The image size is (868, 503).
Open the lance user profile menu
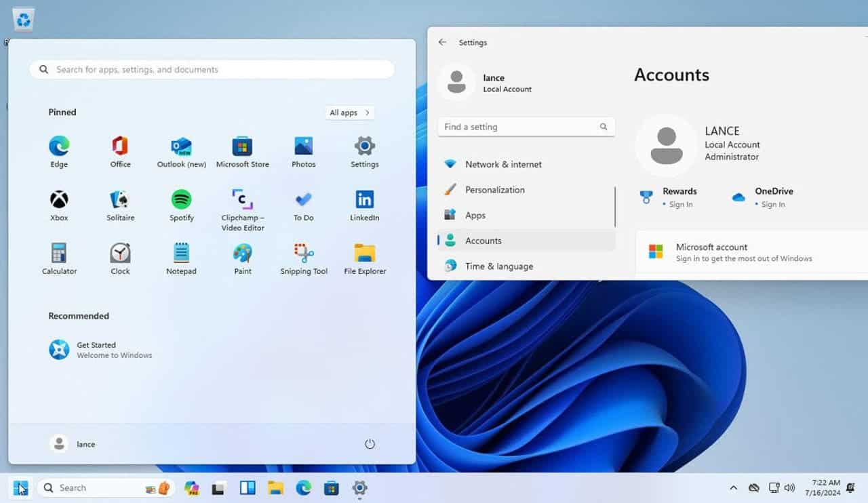(x=73, y=444)
